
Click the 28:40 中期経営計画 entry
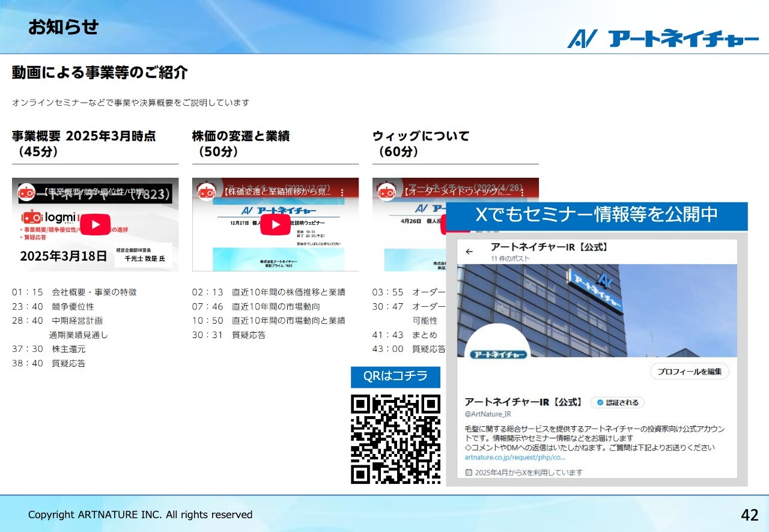click(x=57, y=321)
